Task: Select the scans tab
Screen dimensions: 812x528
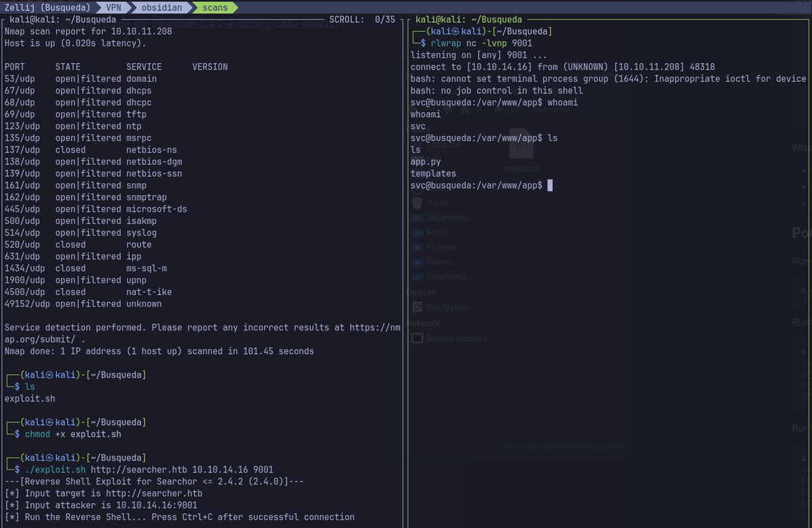Action: [215, 7]
